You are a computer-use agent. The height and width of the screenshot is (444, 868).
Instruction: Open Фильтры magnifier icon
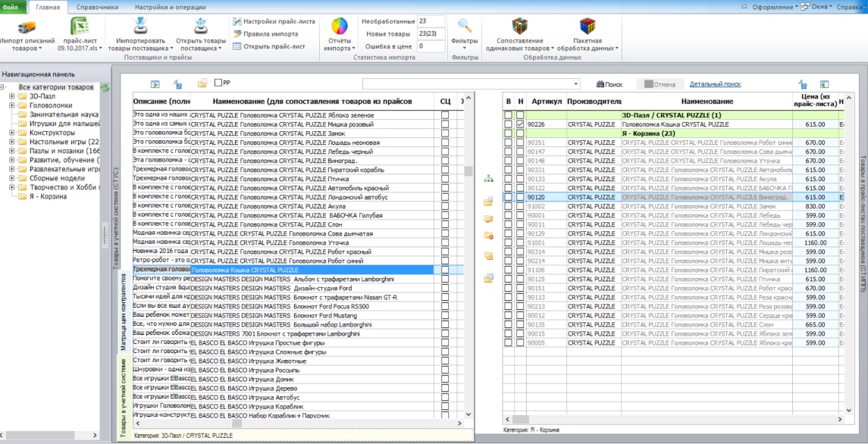pos(465,27)
